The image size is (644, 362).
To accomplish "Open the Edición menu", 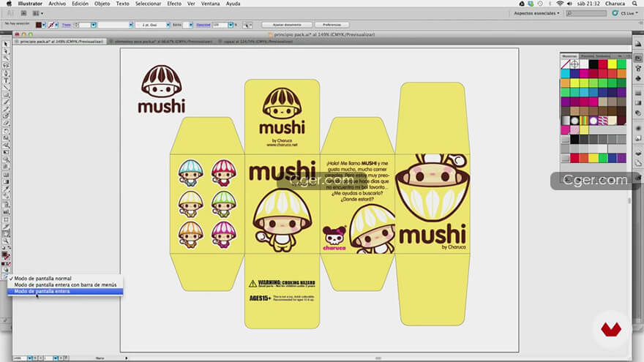I will (80, 3).
